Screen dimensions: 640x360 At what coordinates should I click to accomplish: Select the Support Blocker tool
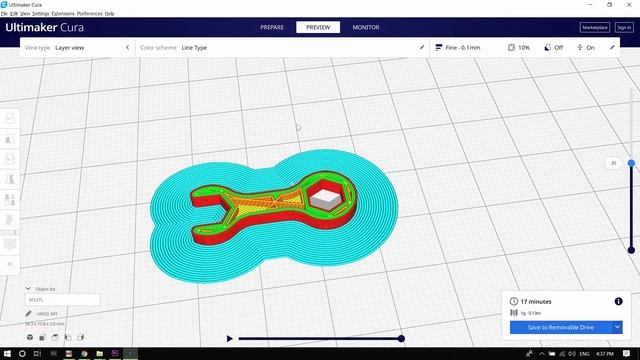point(10,220)
